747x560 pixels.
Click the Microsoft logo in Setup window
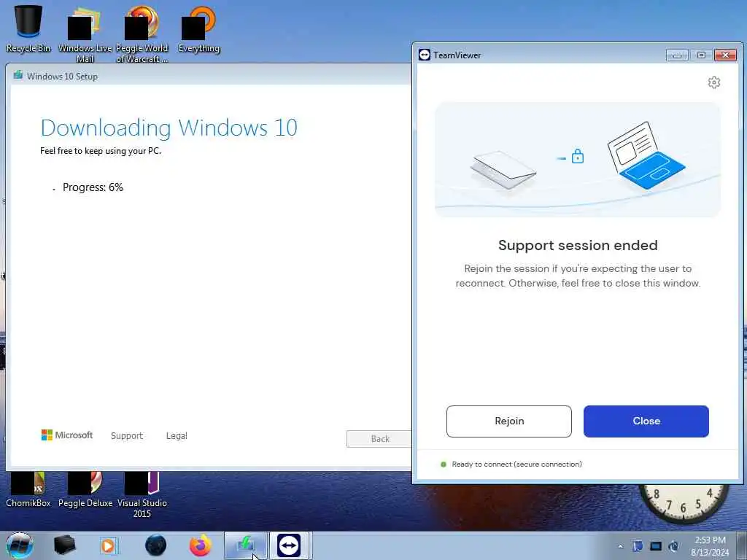[67, 435]
